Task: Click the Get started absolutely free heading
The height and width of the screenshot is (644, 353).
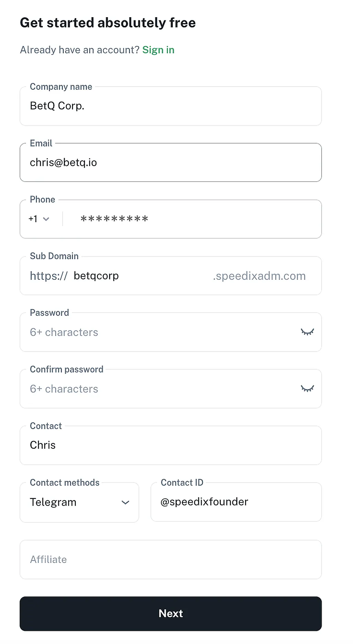Action: [108, 23]
